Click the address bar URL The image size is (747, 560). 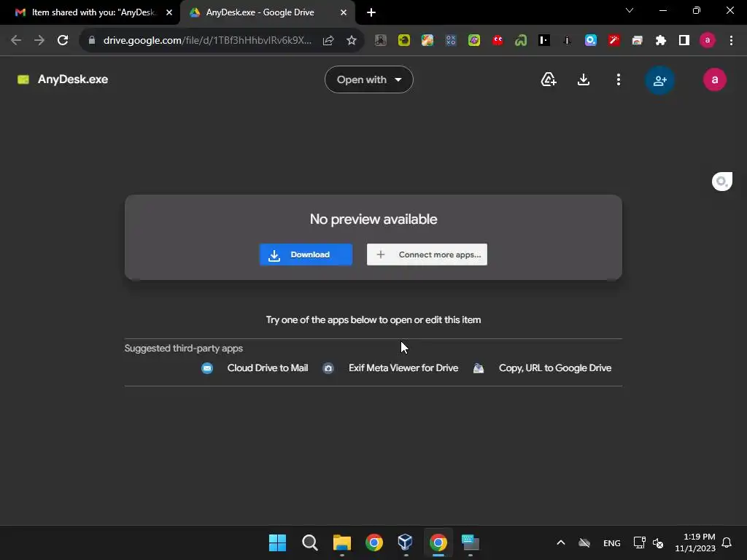tap(207, 41)
